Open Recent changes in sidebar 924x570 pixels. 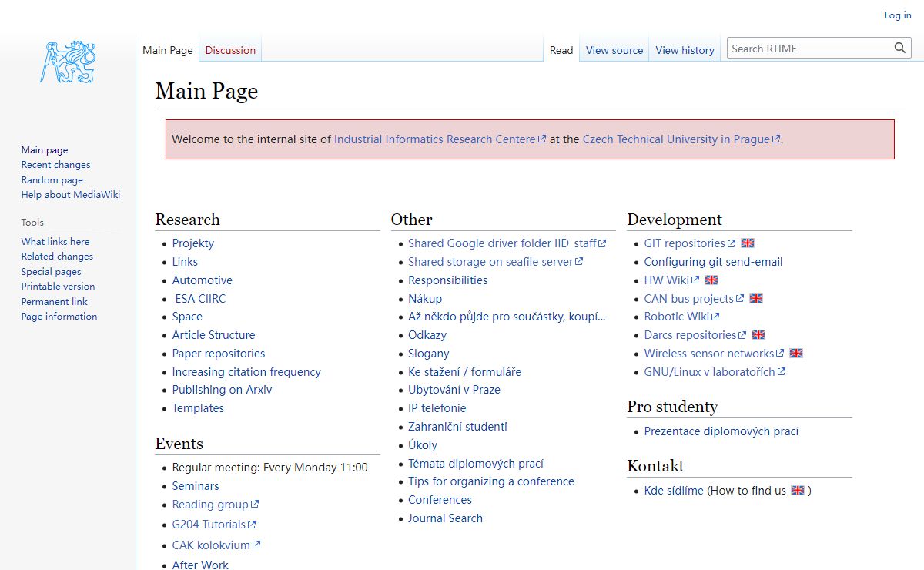55,165
